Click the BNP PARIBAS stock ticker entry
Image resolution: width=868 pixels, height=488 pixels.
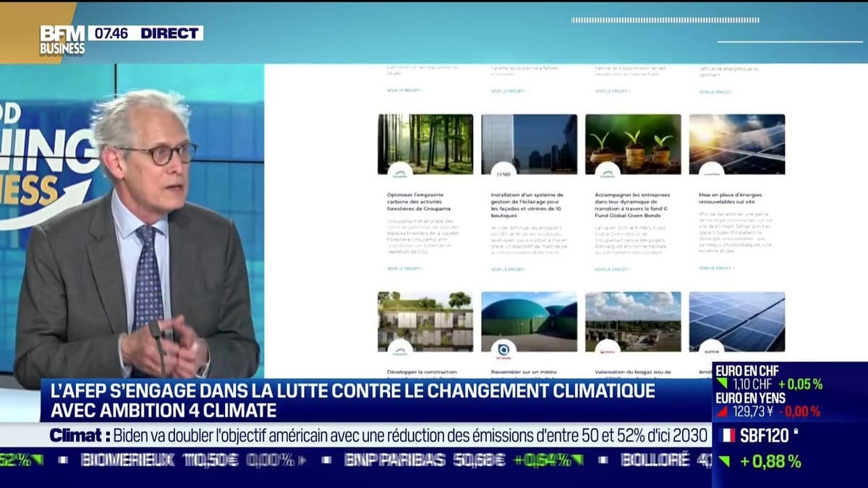click(x=463, y=460)
